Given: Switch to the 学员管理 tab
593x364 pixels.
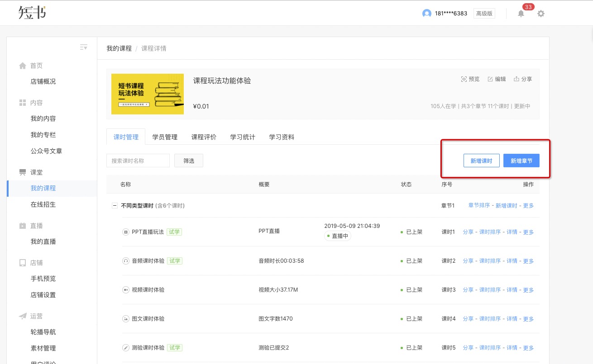Looking at the screenshot, I should [165, 137].
